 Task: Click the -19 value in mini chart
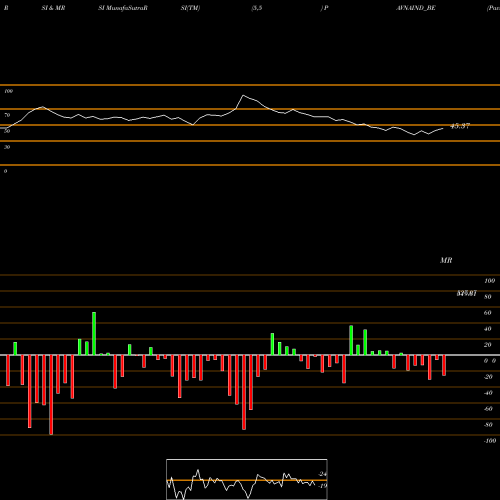click(322, 486)
